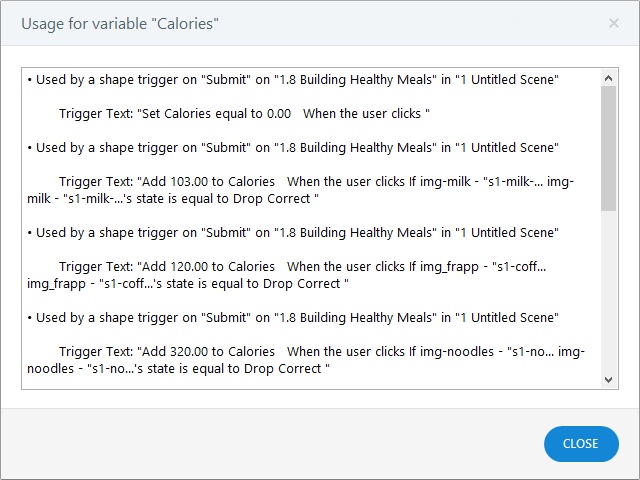The width and height of the screenshot is (640, 480).
Task: Click the scrollbar up arrow
Action: tap(609, 77)
